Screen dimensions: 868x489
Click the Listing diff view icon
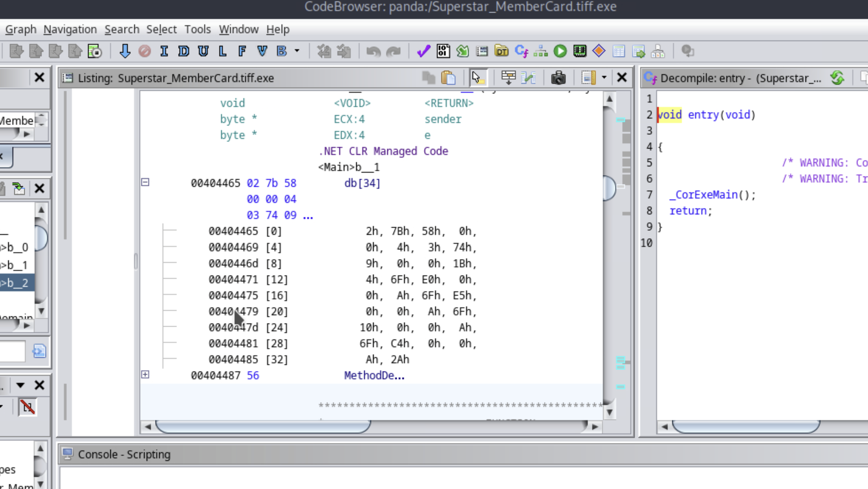point(529,78)
